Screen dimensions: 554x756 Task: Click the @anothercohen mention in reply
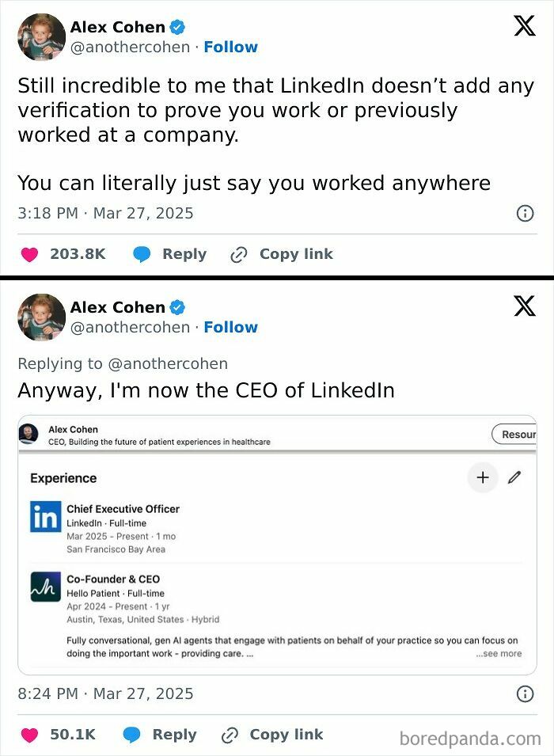tap(167, 363)
